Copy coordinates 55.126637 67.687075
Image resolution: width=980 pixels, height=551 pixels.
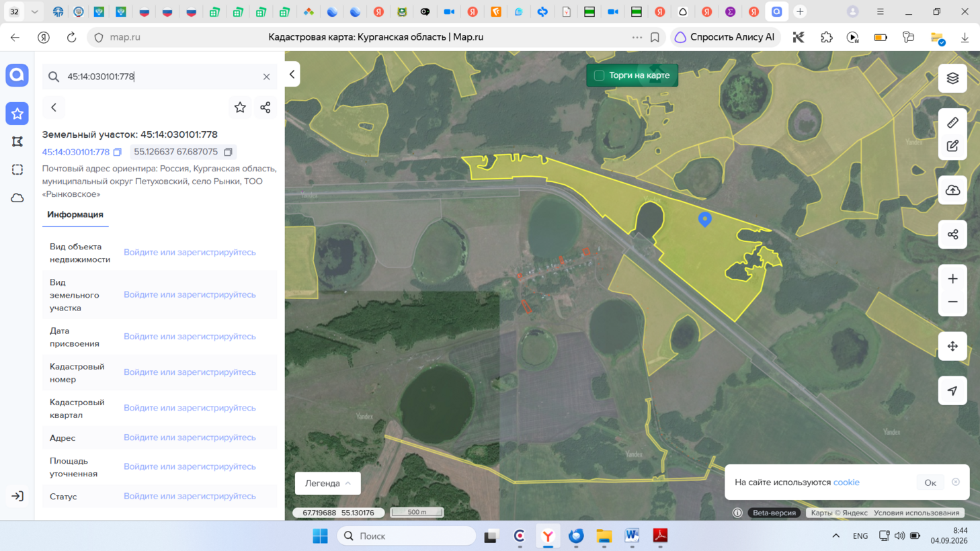[x=228, y=152]
